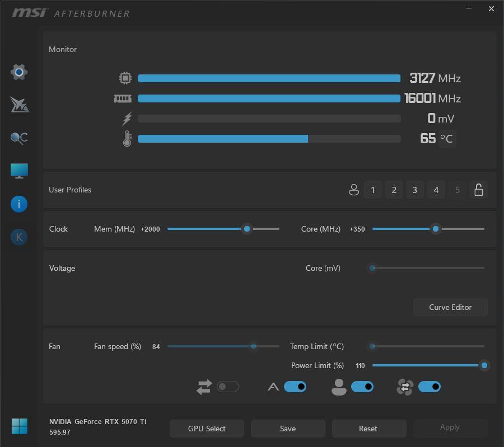
Task: Click the +350 core clock offset value
Action: 357,229
